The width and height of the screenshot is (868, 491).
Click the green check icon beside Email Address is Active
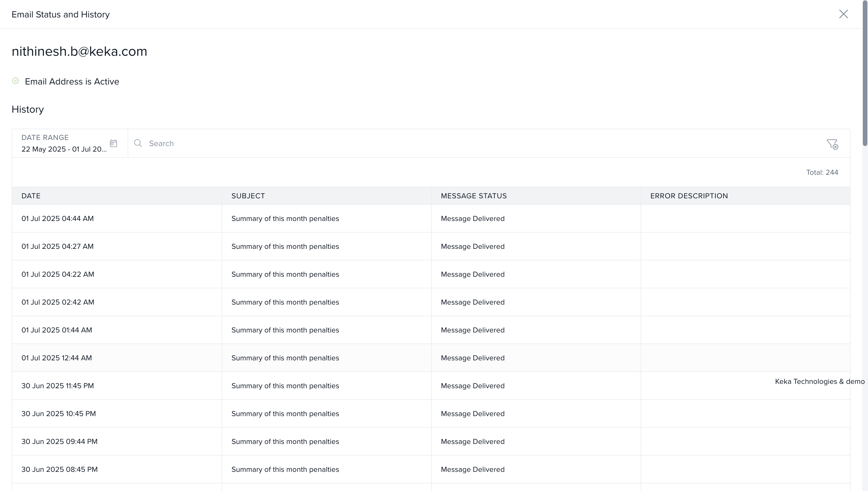(x=15, y=81)
